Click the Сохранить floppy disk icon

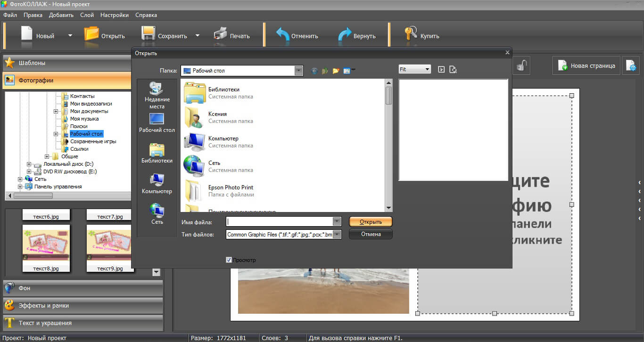click(x=148, y=34)
